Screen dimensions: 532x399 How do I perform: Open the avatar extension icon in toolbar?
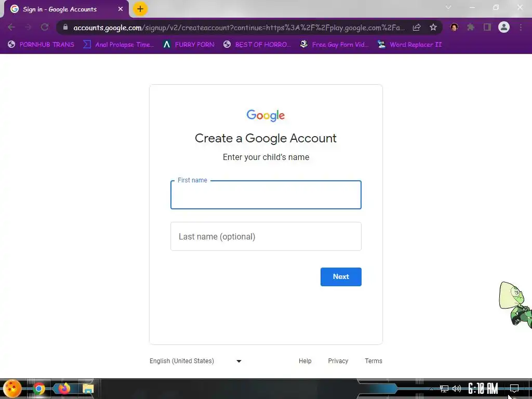pyautogui.click(x=454, y=27)
